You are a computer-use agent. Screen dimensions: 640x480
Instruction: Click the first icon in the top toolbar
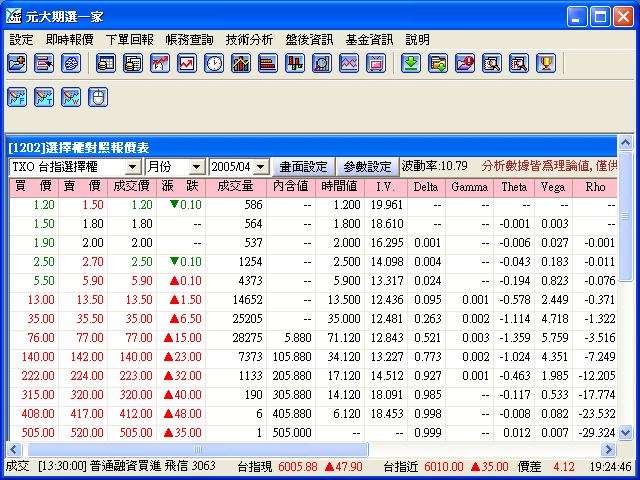(17, 63)
